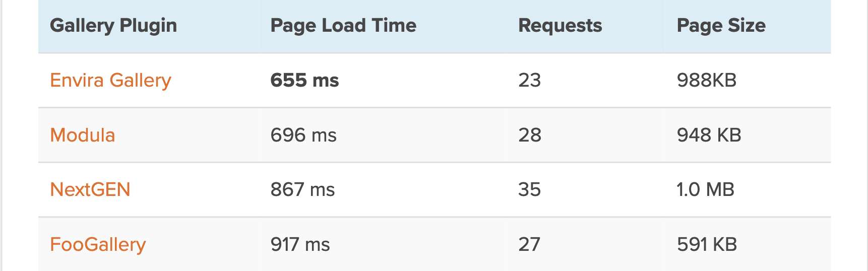Click the 988KB page size cell

point(707,81)
